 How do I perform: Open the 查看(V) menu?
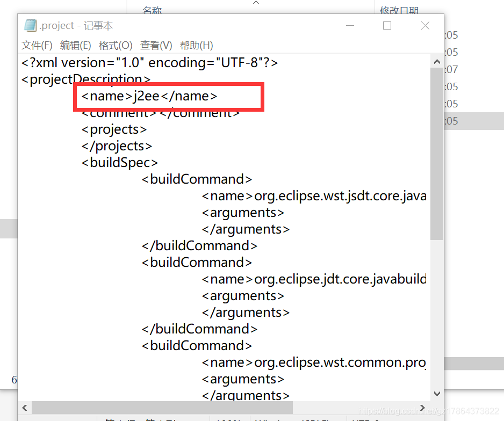(x=156, y=45)
